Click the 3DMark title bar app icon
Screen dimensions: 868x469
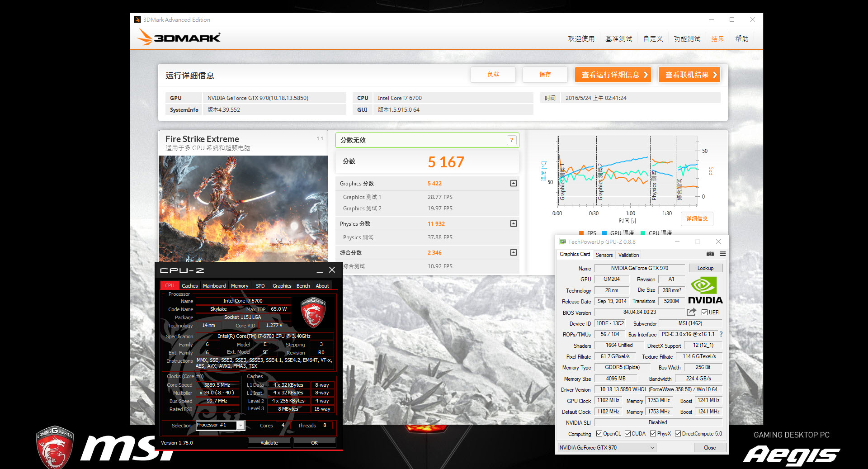[x=137, y=19]
